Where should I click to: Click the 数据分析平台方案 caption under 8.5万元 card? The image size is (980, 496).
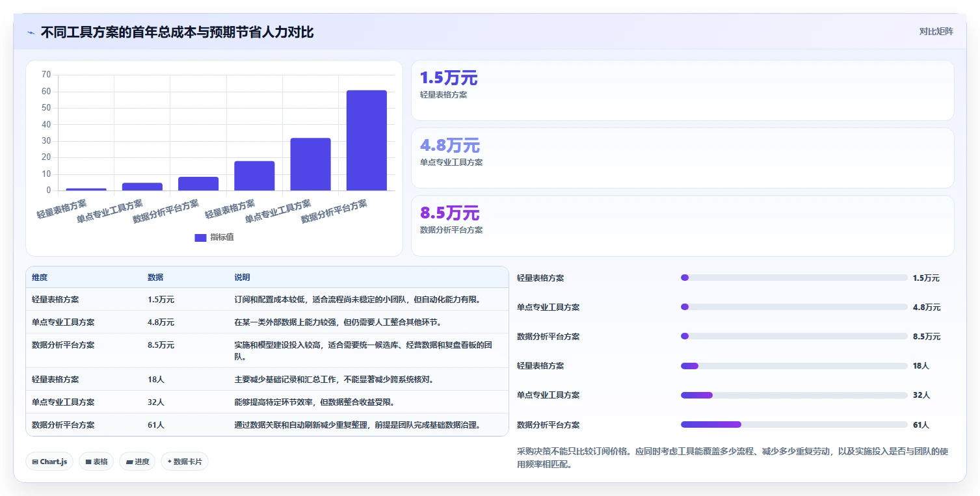click(451, 230)
